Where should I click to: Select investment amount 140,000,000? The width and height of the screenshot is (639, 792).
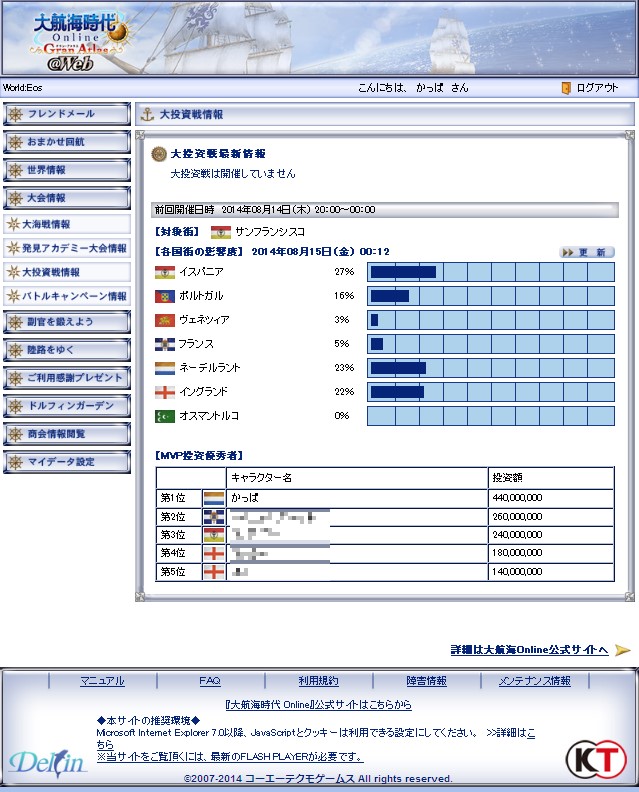[x=517, y=572]
